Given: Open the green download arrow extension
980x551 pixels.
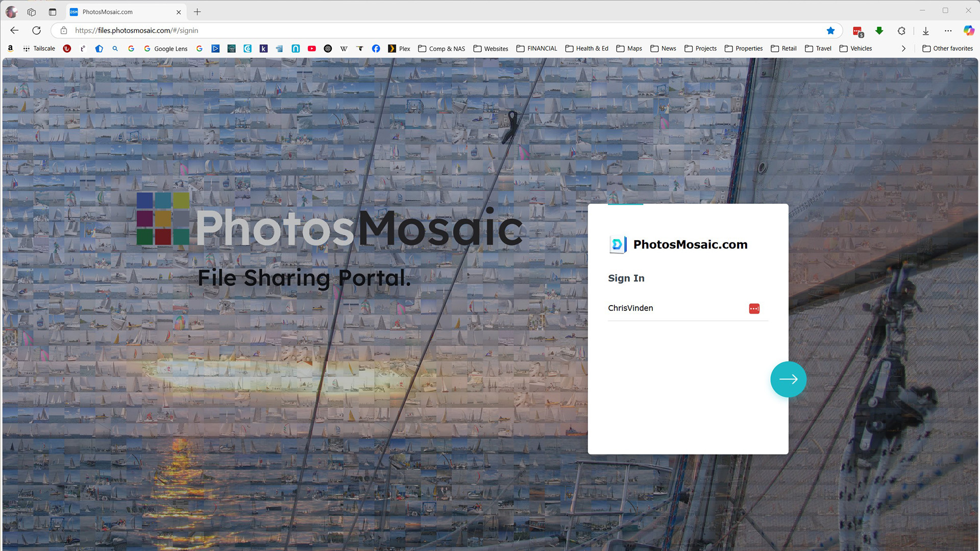Looking at the screenshot, I should pyautogui.click(x=879, y=31).
